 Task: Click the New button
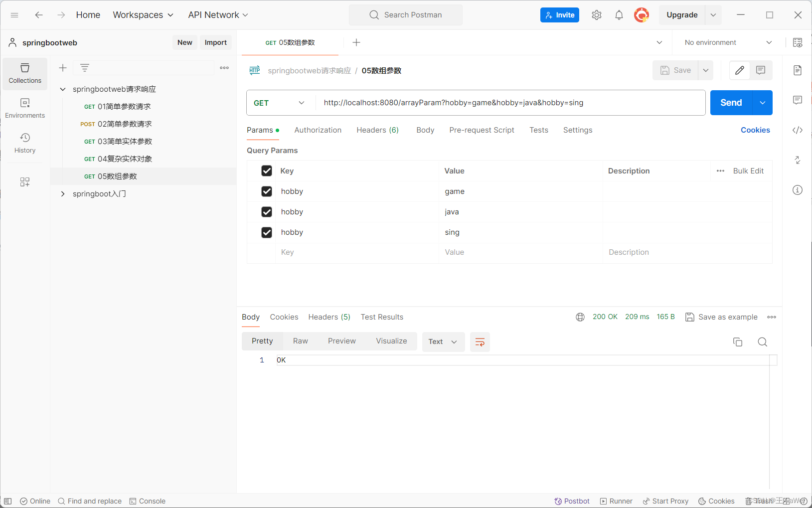tap(185, 42)
